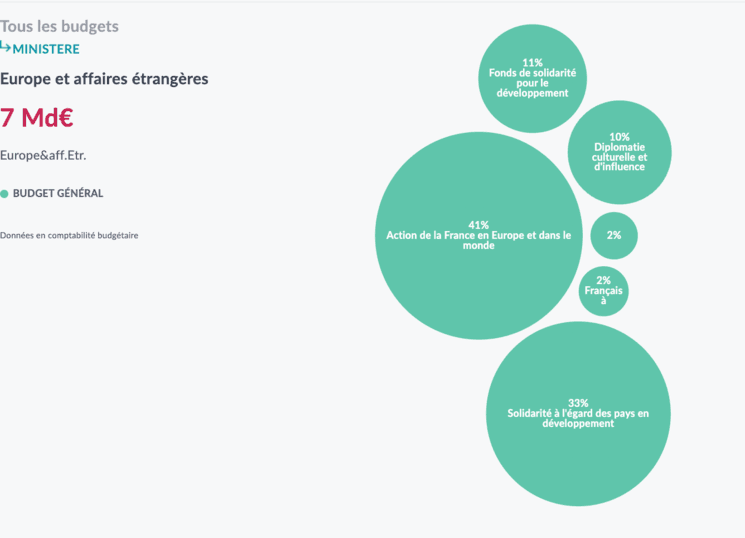
Task: Click the MINISTERE breadcrumb label
Action: pos(46,48)
